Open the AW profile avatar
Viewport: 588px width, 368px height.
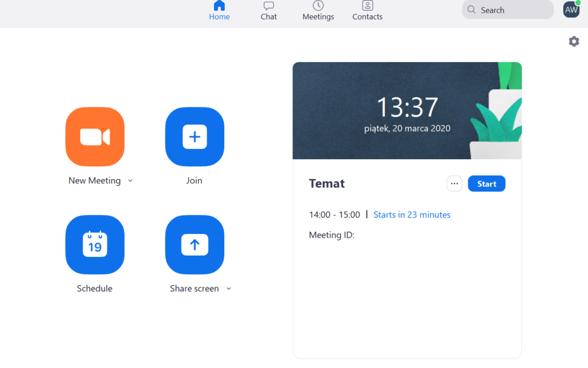[571, 9]
